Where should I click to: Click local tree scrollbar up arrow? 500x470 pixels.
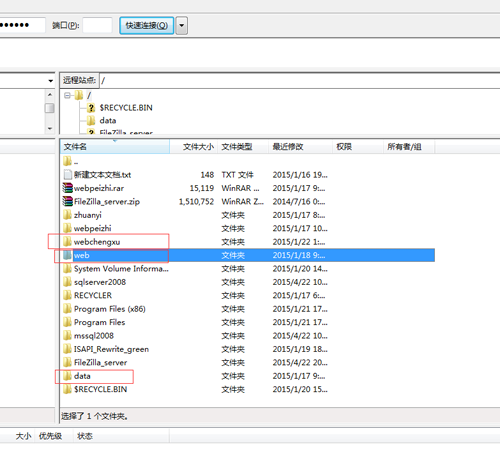pyautogui.click(x=50, y=95)
